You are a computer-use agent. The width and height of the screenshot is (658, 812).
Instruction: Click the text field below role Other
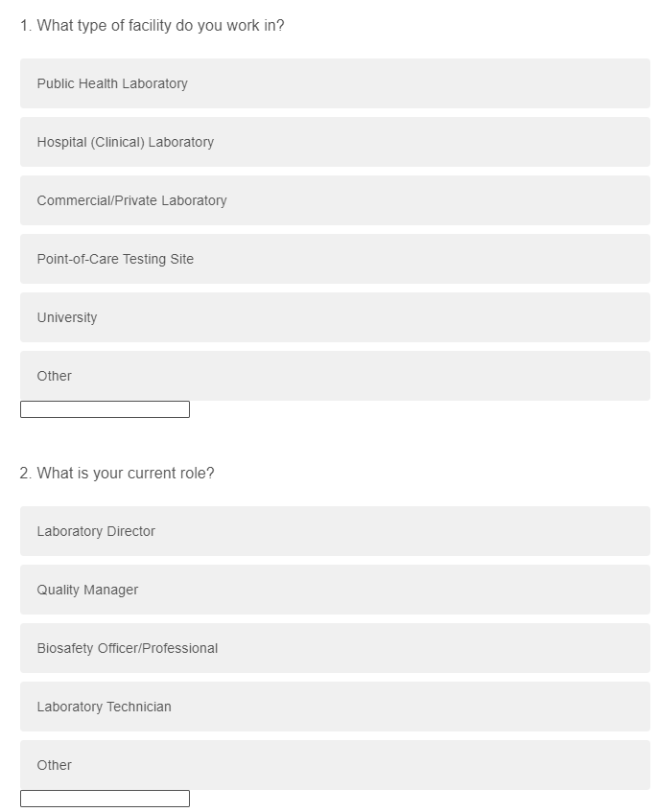[105, 799]
